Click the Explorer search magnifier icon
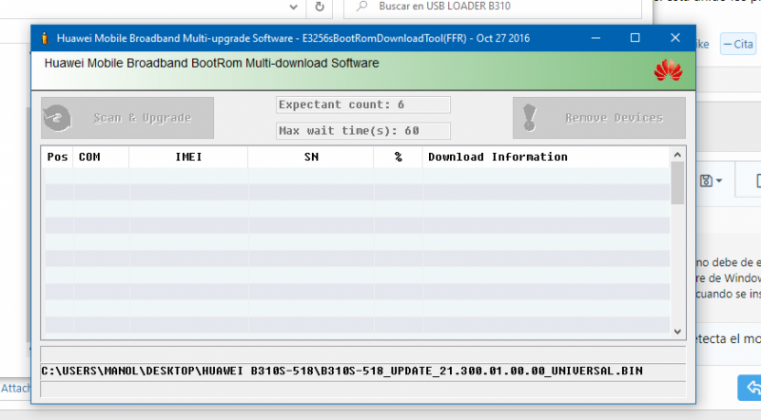Viewport: 761px width, 420px height. pyautogui.click(x=362, y=6)
